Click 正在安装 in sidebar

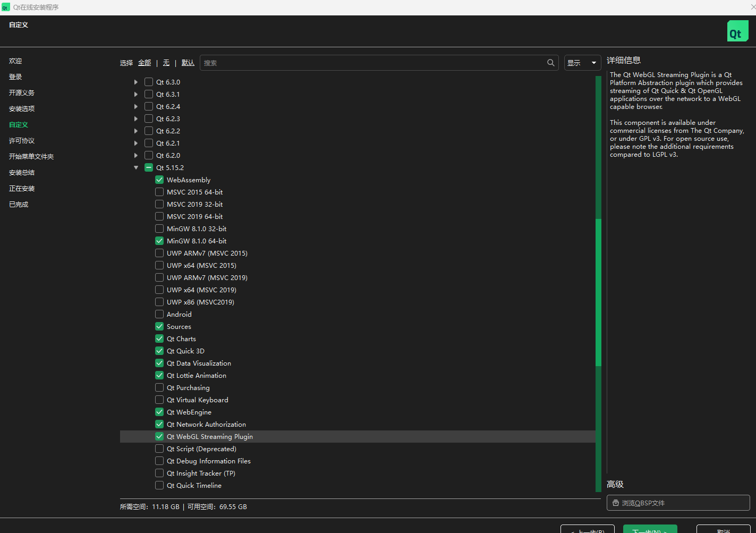pos(22,189)
